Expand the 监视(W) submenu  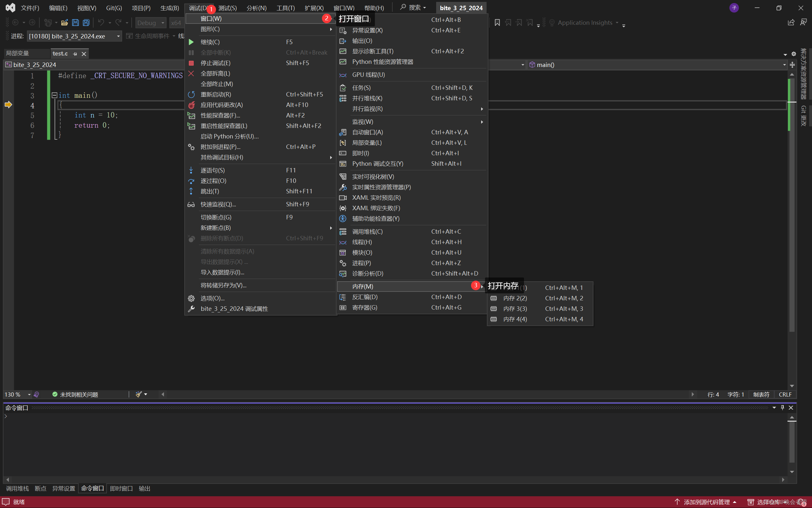(412, 122)
